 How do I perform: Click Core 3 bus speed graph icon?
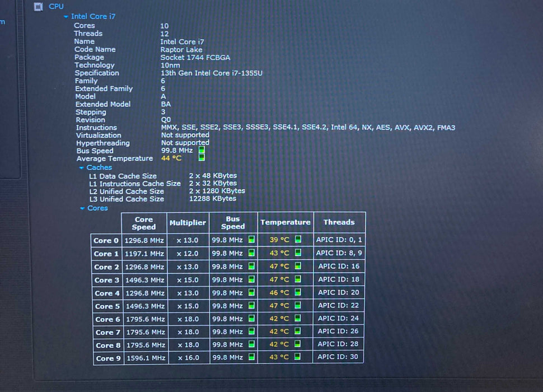click(252, 279)
